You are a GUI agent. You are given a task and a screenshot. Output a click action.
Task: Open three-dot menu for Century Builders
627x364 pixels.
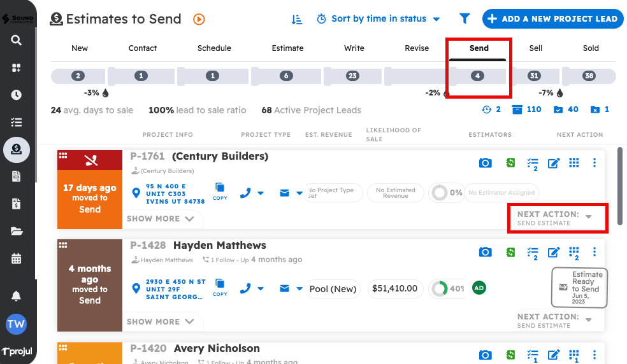point(595,163)
